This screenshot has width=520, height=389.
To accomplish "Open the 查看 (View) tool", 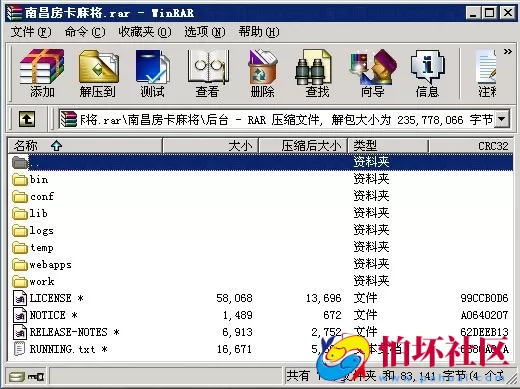I will tap(207, 73).
